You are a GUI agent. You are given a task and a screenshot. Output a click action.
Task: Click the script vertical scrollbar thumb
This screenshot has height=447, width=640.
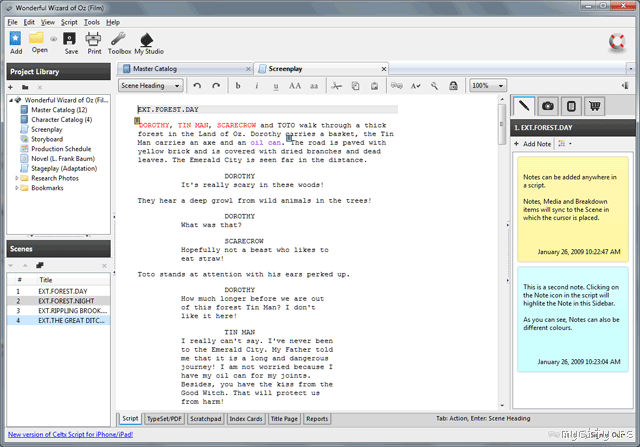click(502, 124)
